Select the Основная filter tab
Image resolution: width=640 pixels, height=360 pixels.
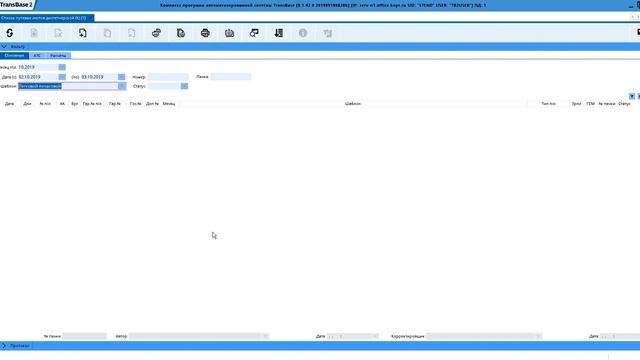click(x=14, y=56)
